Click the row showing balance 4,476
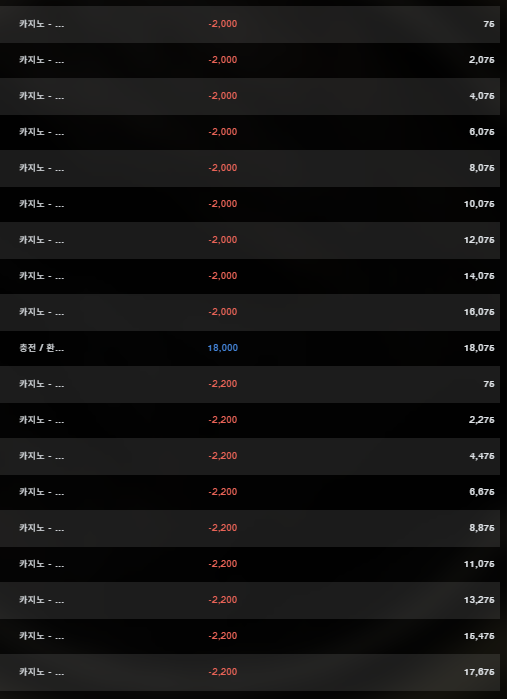The image size is (507, 699). tap(250, 456)
